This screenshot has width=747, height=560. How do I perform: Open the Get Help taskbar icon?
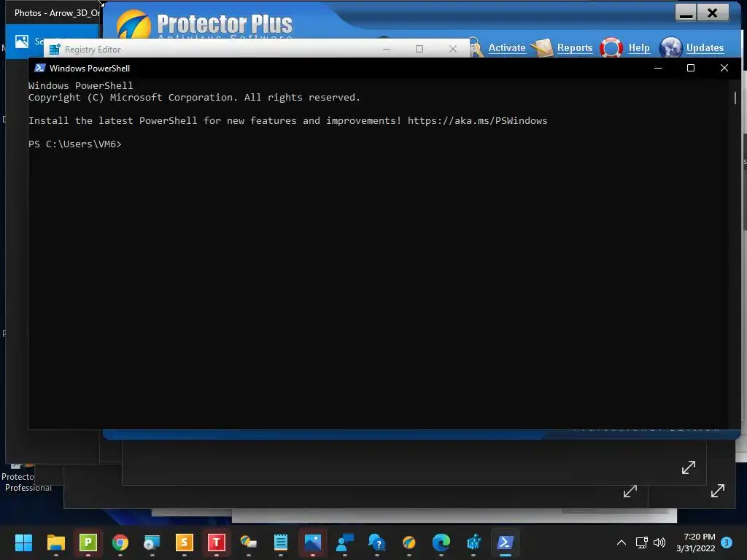[x=377, y=542]
